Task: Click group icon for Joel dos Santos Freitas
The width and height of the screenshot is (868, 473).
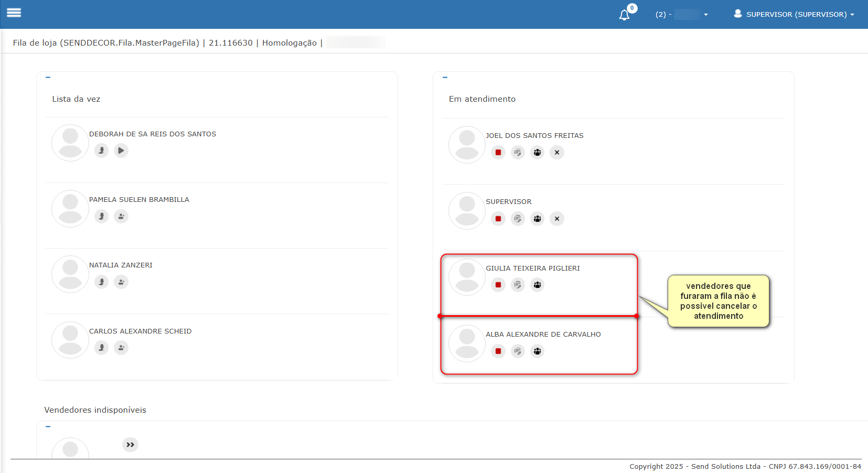Action: [538, 153]
